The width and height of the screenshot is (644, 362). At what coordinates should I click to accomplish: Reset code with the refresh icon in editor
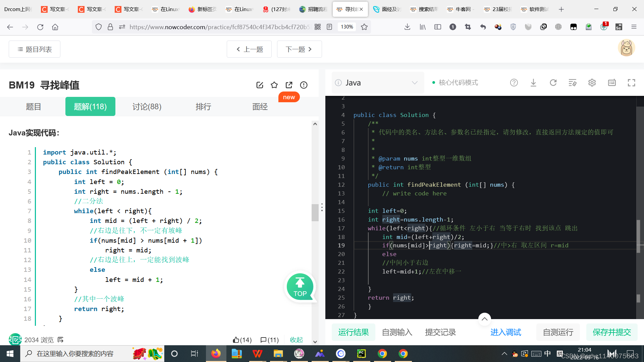coord(553,83)
